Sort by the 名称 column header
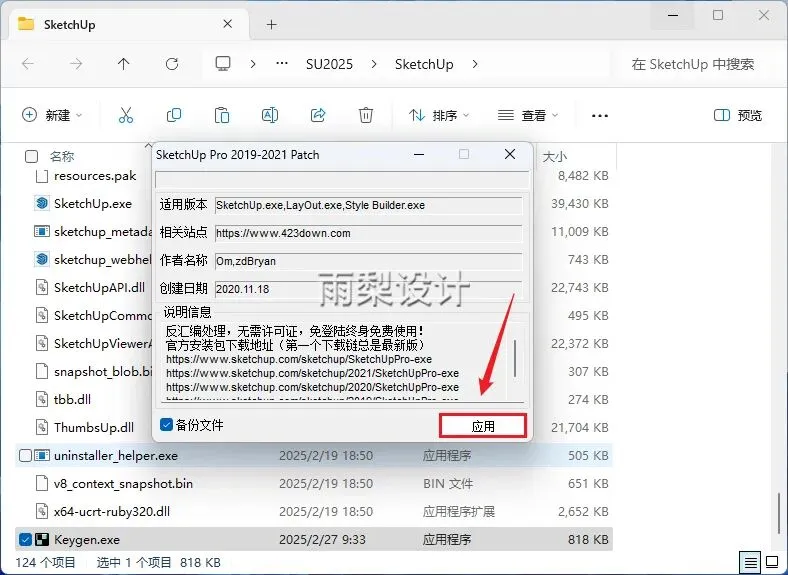Viewport: 788px width, 575px height. (x=62, y=156)
